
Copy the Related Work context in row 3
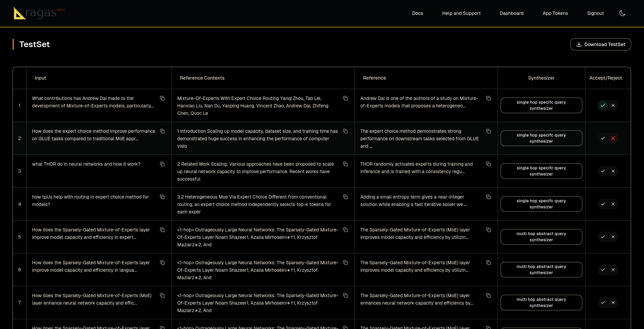tap(345, 164)
